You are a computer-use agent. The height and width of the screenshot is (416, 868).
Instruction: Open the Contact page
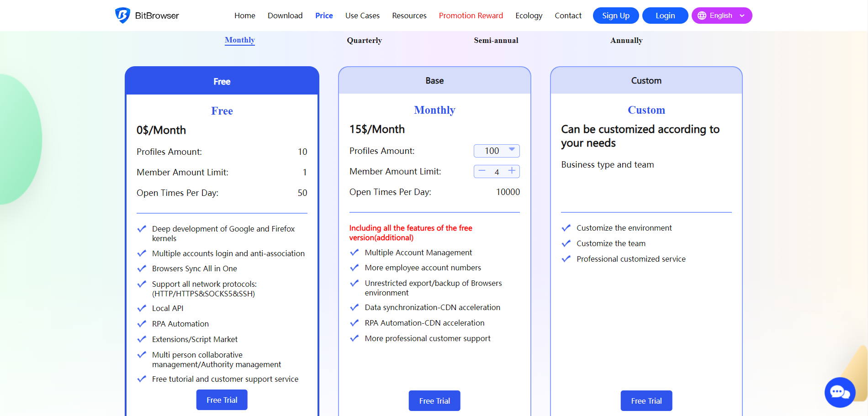pyautogui.click(x=568, y=16)
